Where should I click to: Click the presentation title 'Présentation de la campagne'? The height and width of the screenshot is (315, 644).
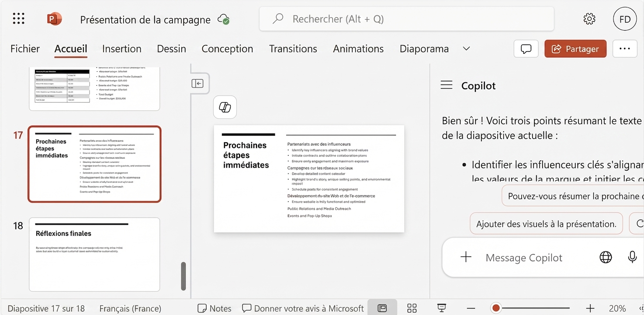pos(145,20)
